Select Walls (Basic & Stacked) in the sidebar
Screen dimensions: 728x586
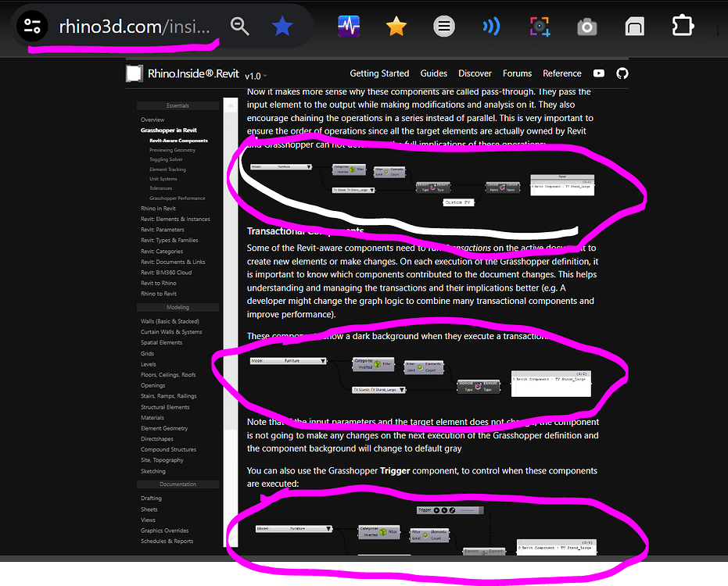coord(170,320)
